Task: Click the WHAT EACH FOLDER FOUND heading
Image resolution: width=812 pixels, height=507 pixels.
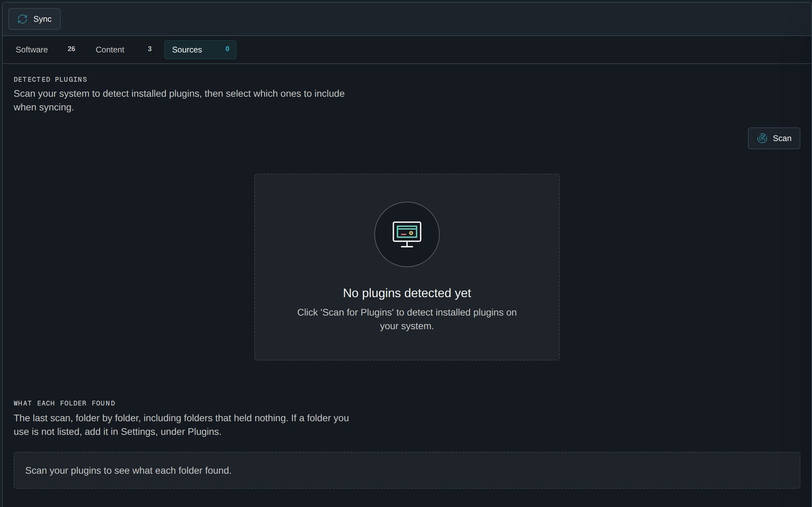Action: point(64,403)
